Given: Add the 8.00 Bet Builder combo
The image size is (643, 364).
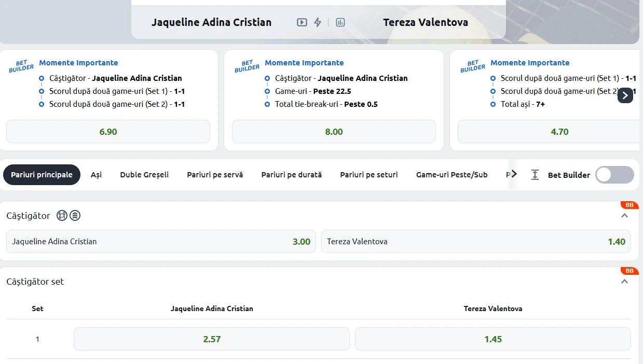Looking at the screenshot, I should (334, 132).
